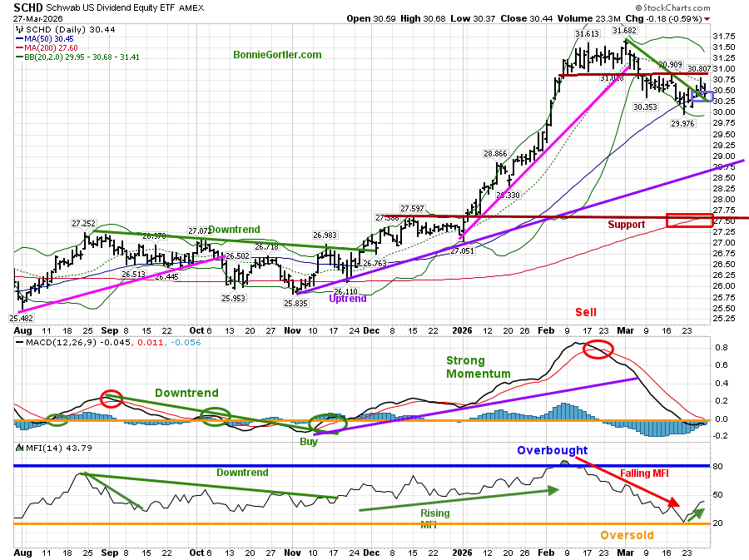
Task: Open the BonnieGortler.com link
Action: pyautogui.click(x=277, y=55)
